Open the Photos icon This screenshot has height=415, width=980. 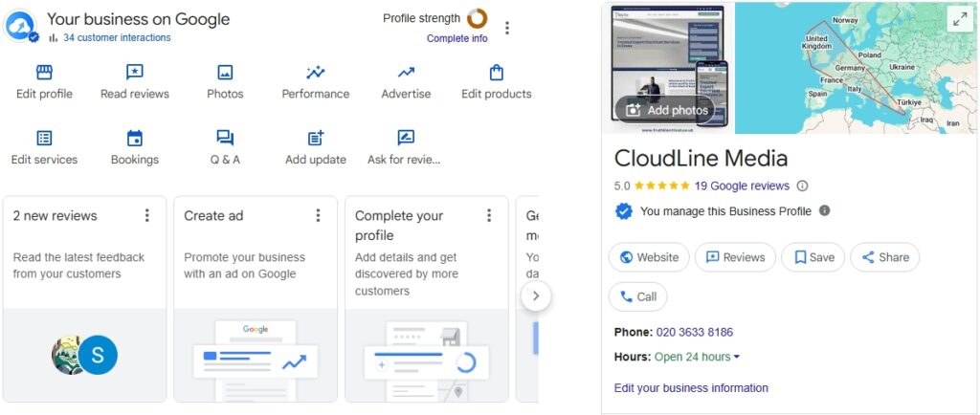click(x=225, y=73)
